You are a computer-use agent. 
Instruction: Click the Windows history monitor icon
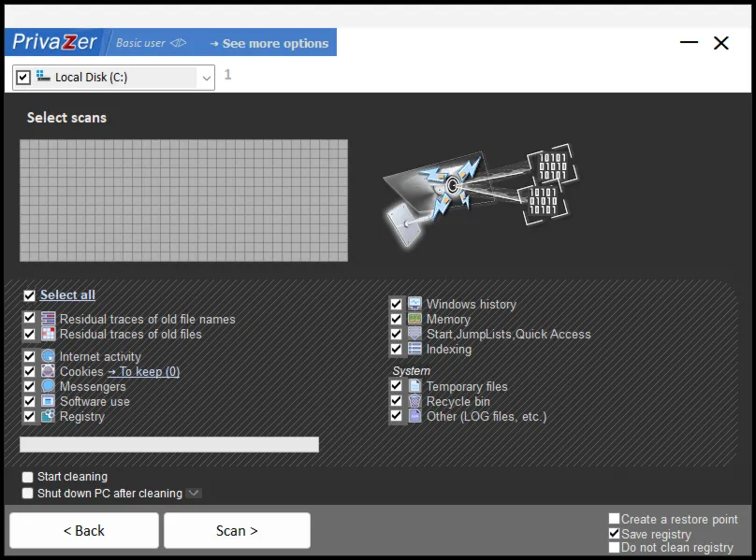point(414,304)
